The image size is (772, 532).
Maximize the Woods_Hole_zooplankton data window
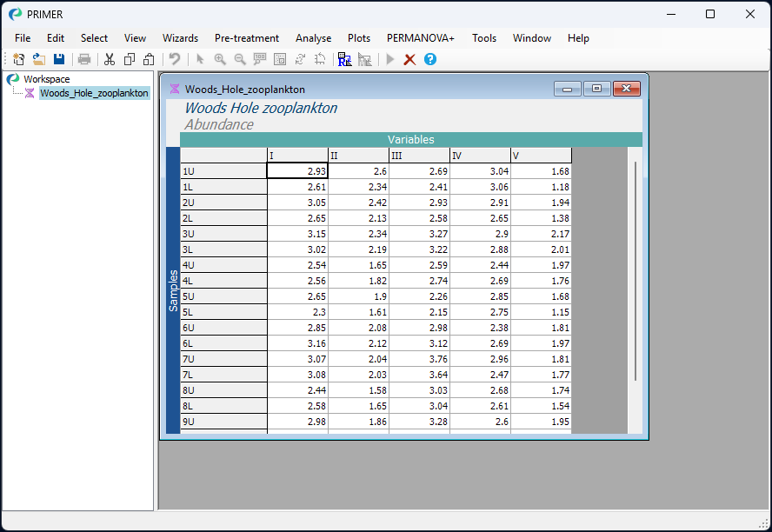(x=596, y=89)
